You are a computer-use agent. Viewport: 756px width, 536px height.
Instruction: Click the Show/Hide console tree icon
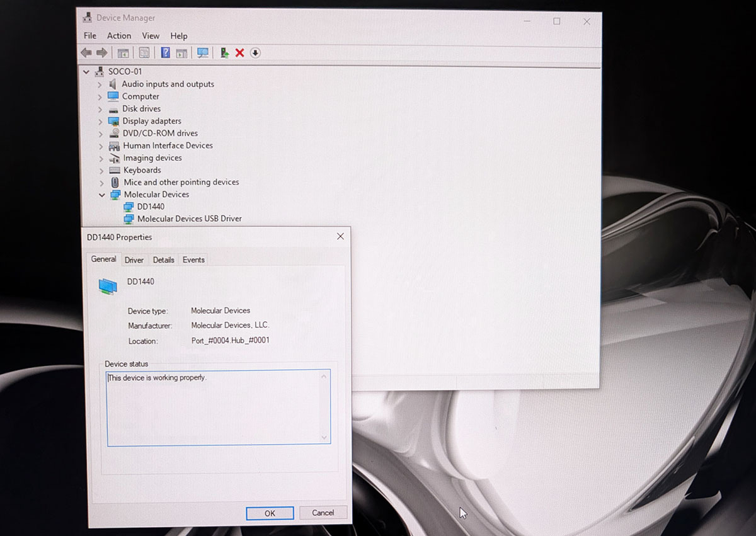pos(123,53)
